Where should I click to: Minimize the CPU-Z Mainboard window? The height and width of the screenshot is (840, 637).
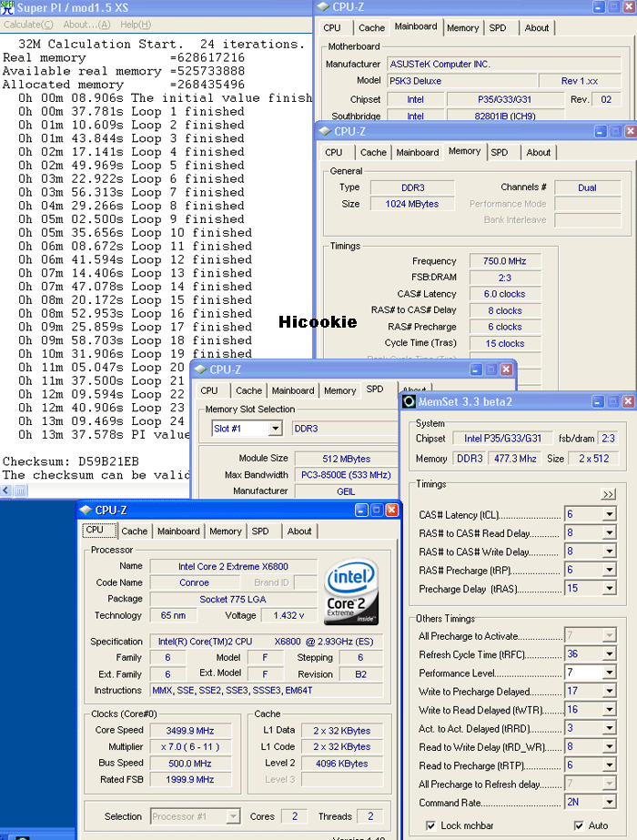coord(599,7)
